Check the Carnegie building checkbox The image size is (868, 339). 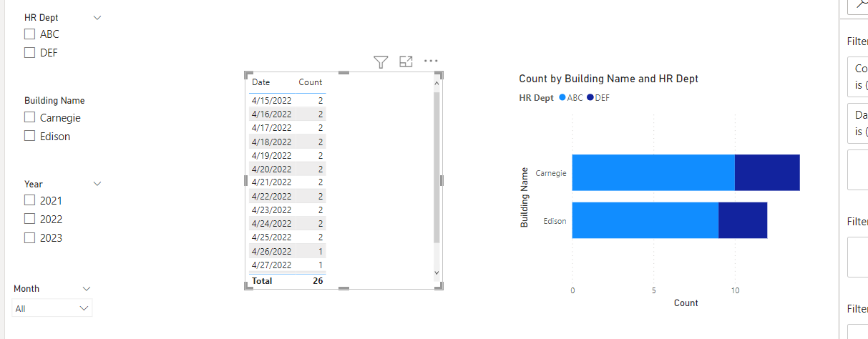point(29,117)
